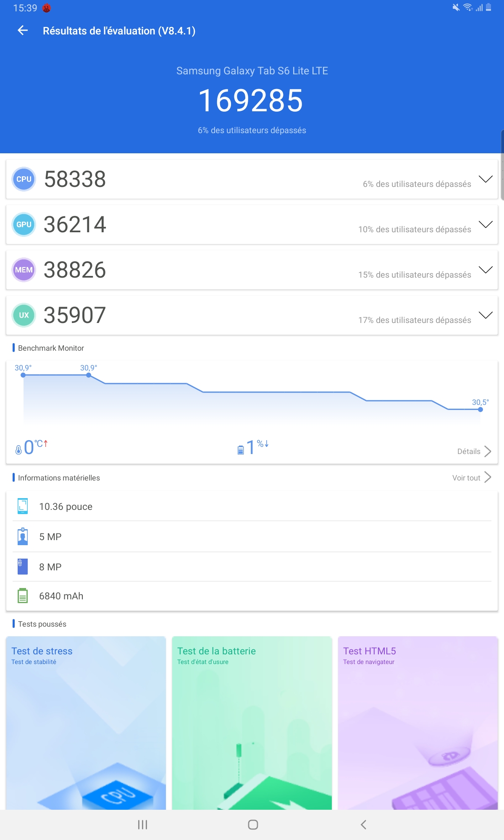
Task: Tap the red notification icon in status bar
Action: (x=47, y=8)
